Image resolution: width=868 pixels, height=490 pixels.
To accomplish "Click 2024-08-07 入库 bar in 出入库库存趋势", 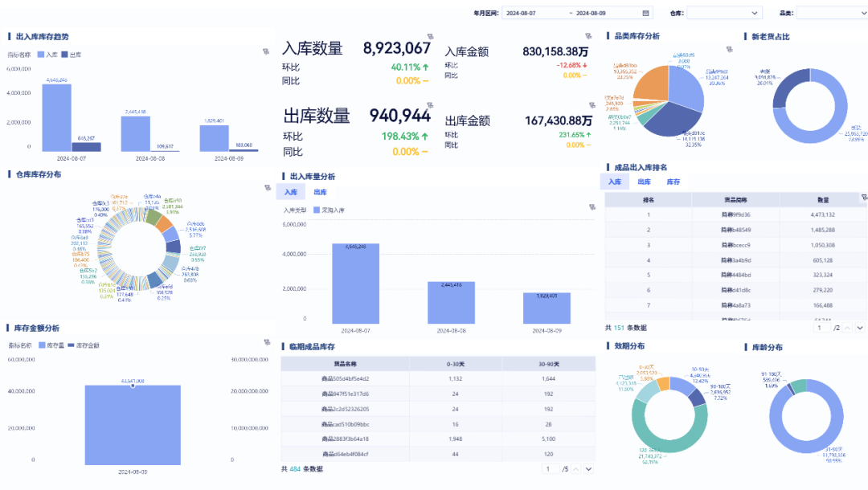I will [57, 118].
